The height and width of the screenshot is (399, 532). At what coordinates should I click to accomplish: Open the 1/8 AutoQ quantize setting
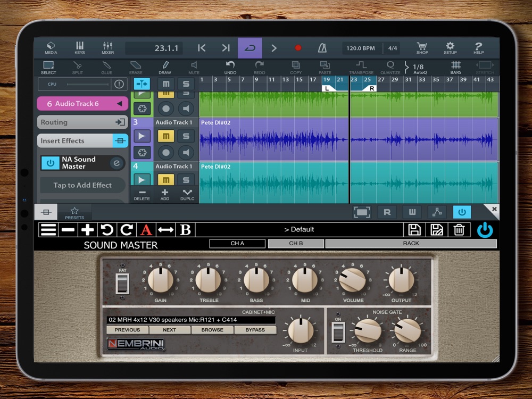click(416, 68)
